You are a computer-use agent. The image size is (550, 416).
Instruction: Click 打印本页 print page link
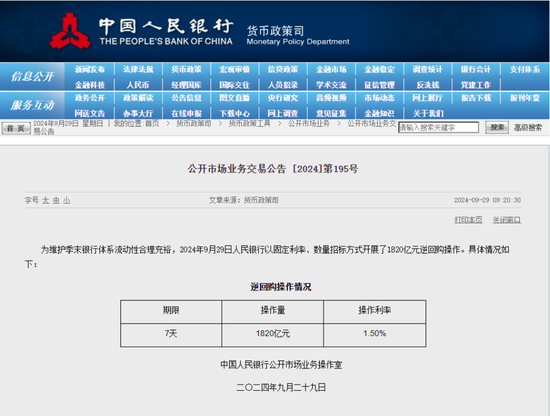tap(468, 220)
